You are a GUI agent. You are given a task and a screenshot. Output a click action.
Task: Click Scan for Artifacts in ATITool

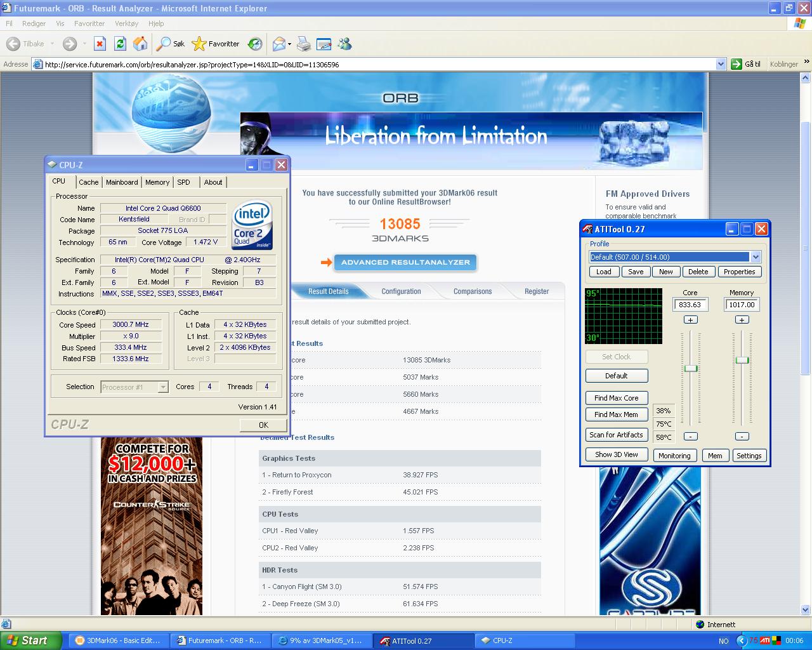click(x=616, y=435)
